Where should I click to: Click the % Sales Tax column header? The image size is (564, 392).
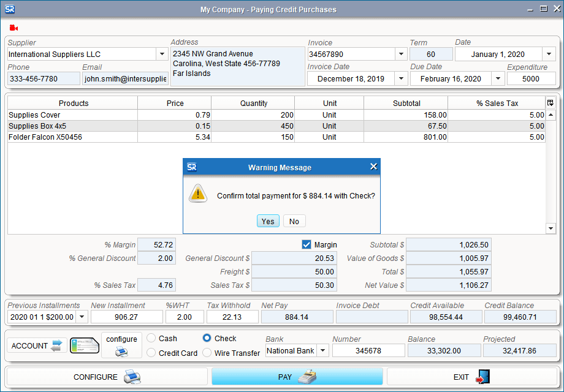tap(497, 103)
